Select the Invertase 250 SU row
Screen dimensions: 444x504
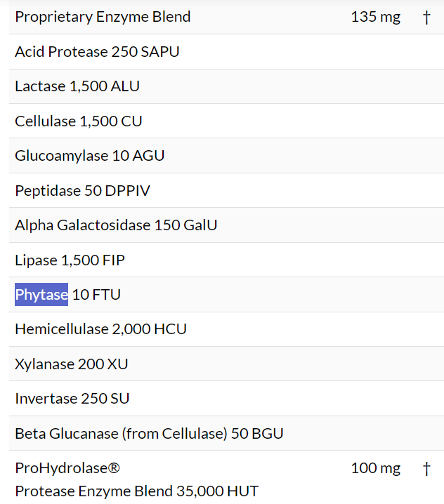(x=72, y=399)
